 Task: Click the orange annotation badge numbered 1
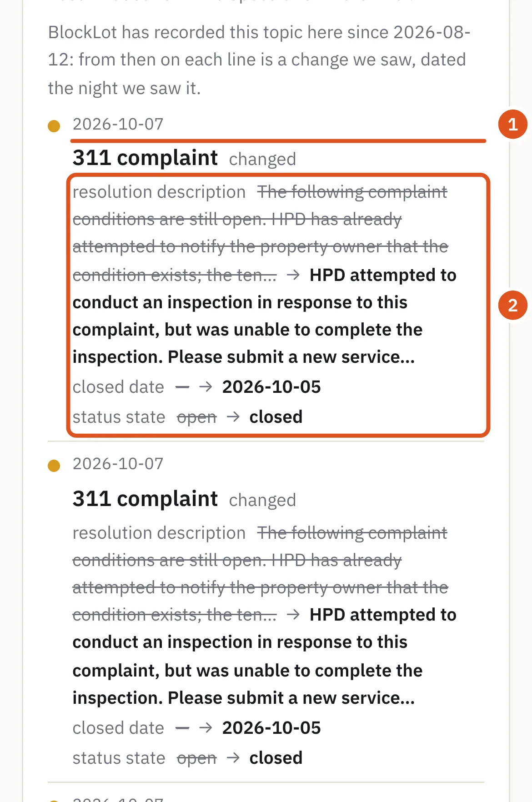click(x=512, y=124)
